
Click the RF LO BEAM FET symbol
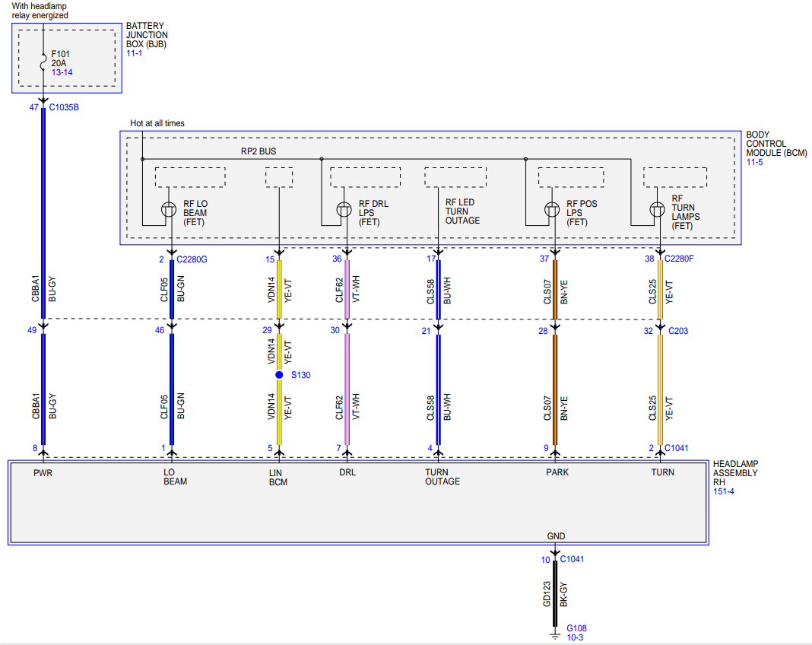169,210
